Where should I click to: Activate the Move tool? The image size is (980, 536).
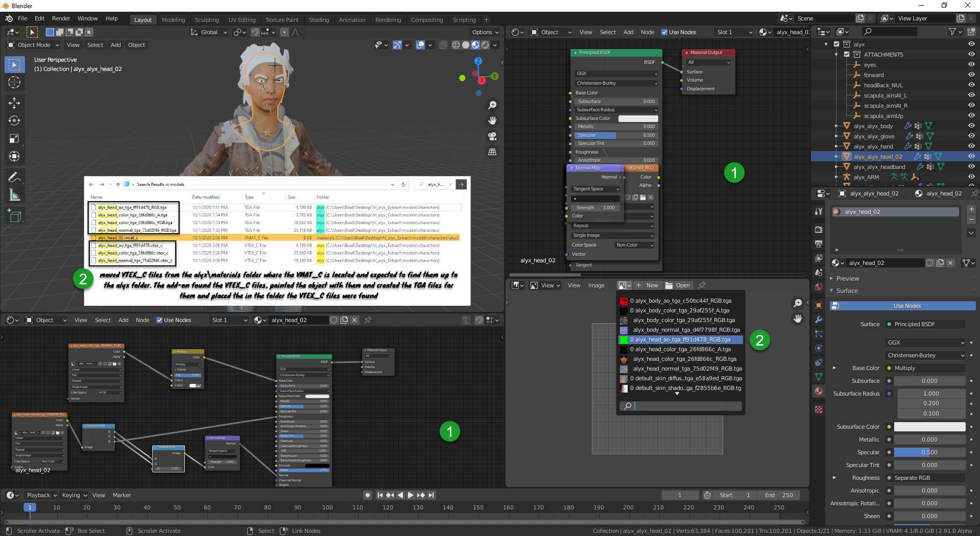tap(14, 103)
